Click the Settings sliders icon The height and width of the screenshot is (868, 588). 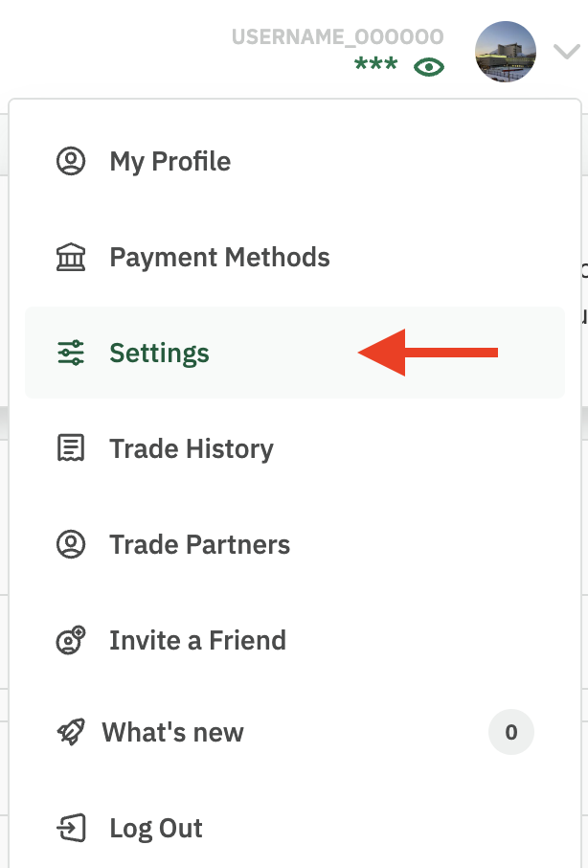click(x=71, y=353)
